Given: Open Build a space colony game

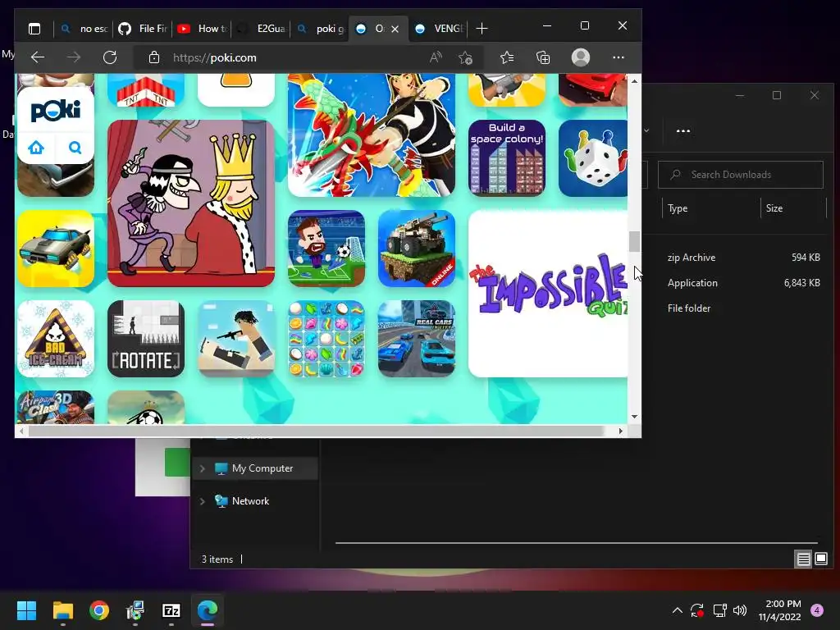Looking at the screenshot, I should pyautogui.click(x=506, y=158).
